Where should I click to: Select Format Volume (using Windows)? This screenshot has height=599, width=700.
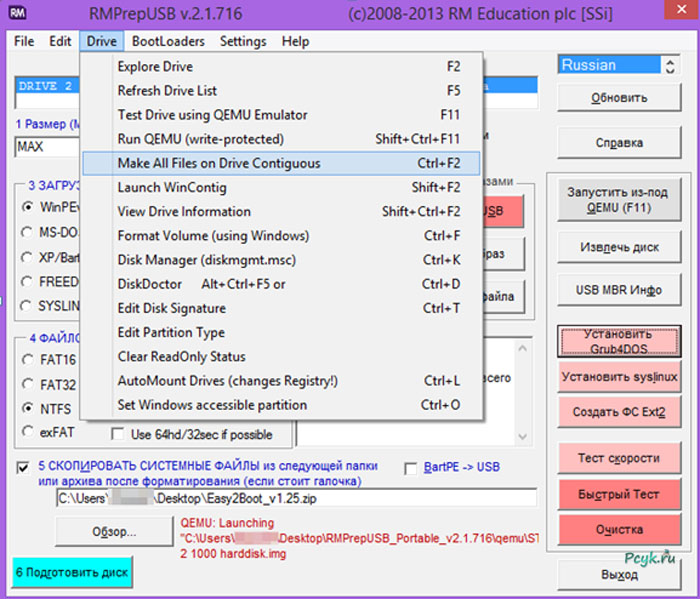(281, 236)
